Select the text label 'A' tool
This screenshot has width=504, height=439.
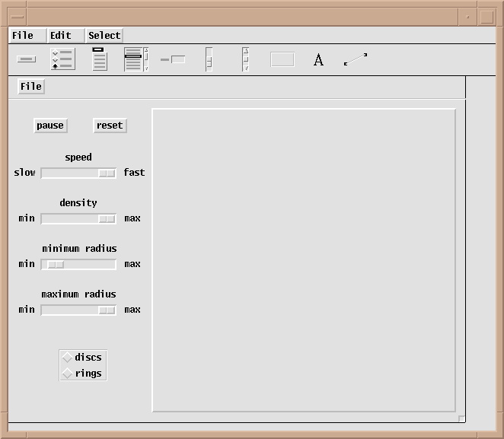(318, 60)
